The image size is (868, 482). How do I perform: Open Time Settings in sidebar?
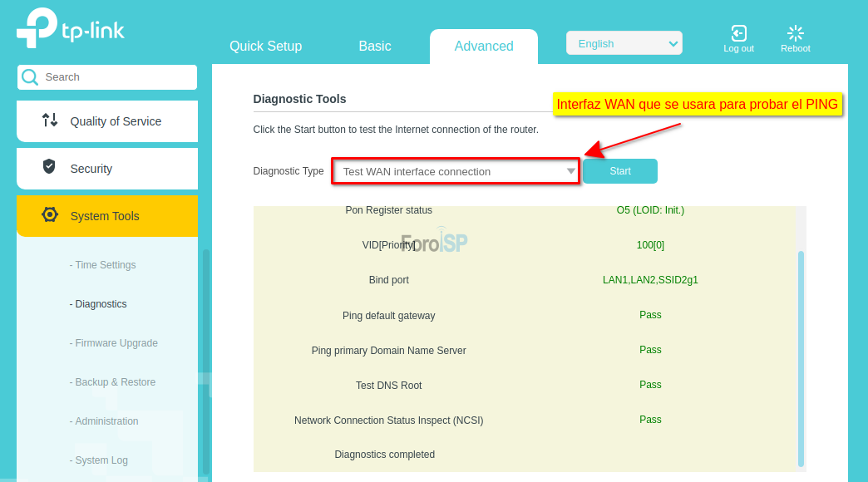105,265
